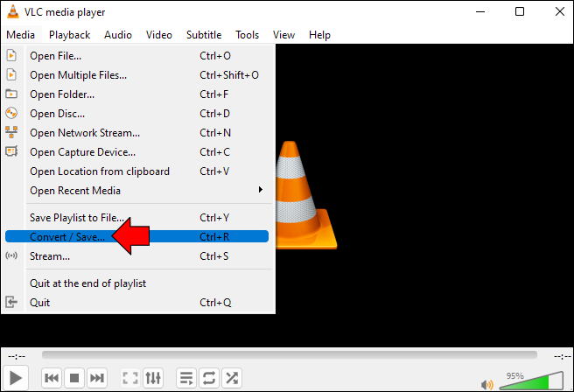This screenshot has height=392, width=574.
Task: Open the Audio menu
Action: coord(118,35)
